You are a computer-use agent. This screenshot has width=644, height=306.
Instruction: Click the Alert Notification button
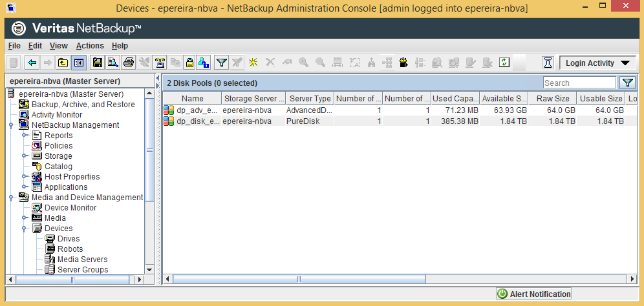coord(533,294)
